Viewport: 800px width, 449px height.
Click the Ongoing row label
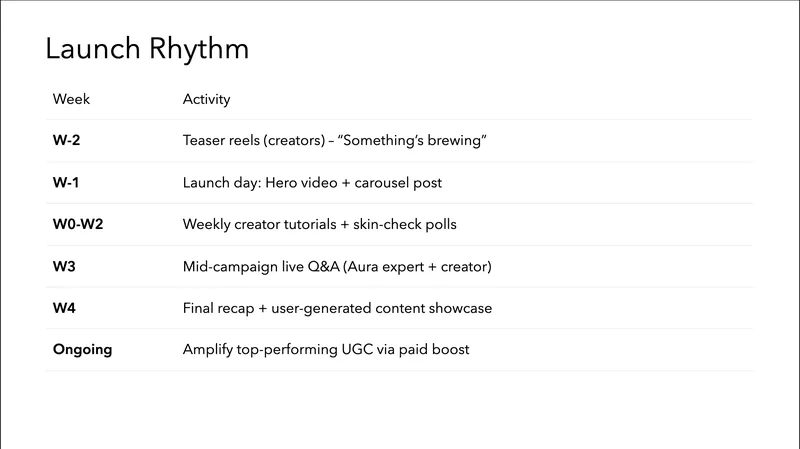click(x=82, y=350)
